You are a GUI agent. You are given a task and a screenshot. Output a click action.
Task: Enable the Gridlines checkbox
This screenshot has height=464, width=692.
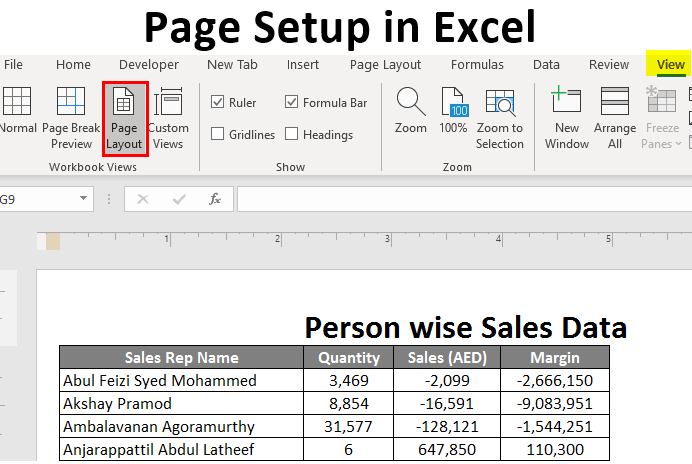(218, 134)
